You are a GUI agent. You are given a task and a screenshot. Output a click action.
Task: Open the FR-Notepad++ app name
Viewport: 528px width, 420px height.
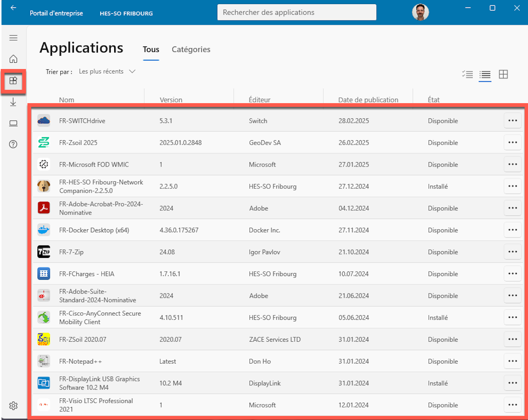tap(80, 361)
